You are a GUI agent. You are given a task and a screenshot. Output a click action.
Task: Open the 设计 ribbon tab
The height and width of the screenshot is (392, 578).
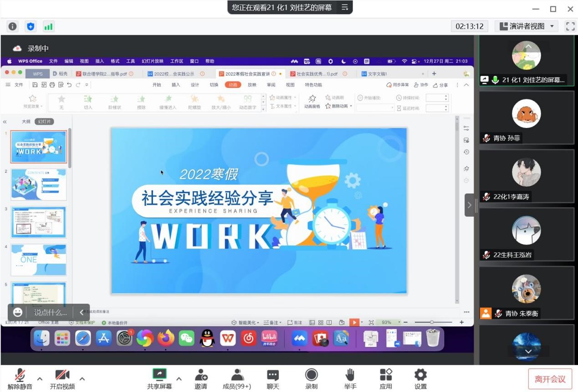coord(195,85)
